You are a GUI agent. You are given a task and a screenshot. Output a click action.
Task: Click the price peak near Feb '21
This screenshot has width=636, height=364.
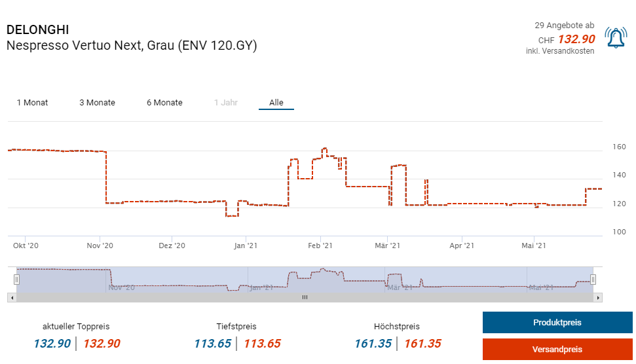tap(324, 149)
